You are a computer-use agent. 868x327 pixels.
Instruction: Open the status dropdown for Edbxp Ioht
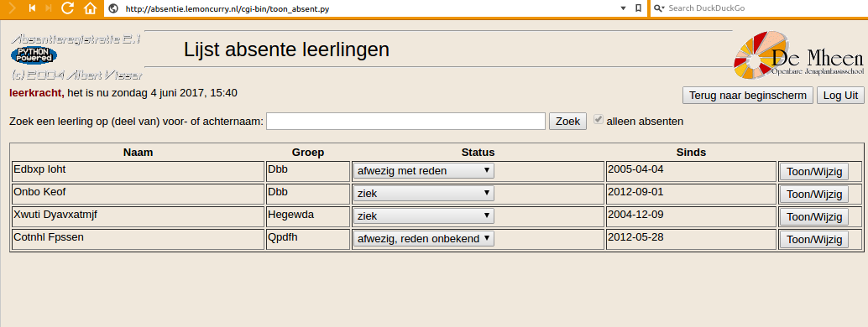point(423,171)
